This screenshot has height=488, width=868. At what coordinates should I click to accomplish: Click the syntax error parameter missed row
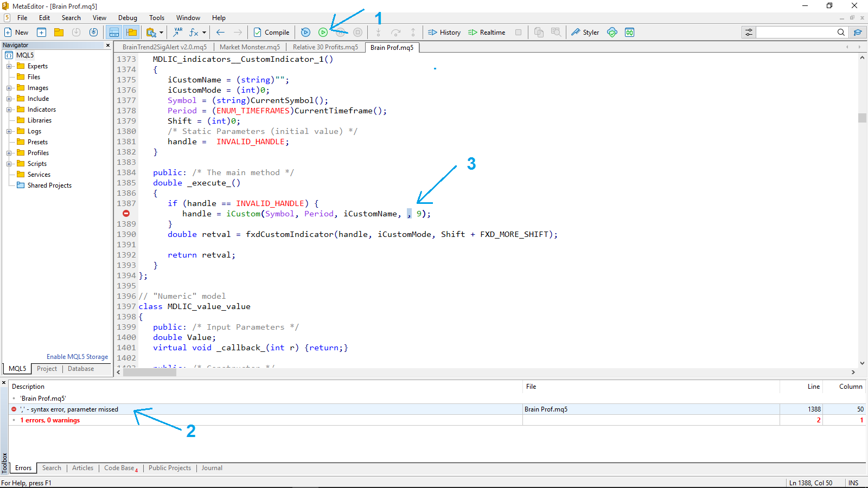(437, 409)
